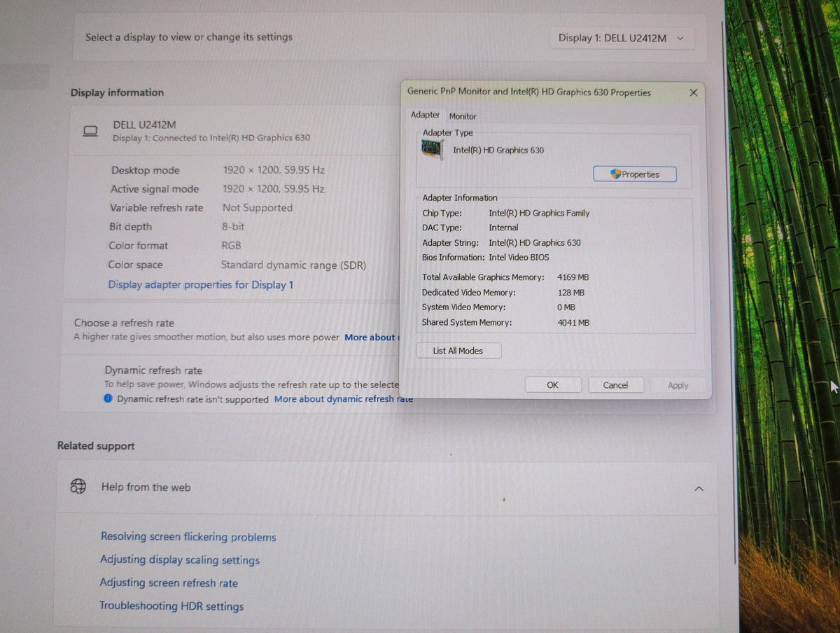Follow the More about refresh rate link
This screenshot has width=840, height=633.
pyautogui.click(x=372, y=337)
